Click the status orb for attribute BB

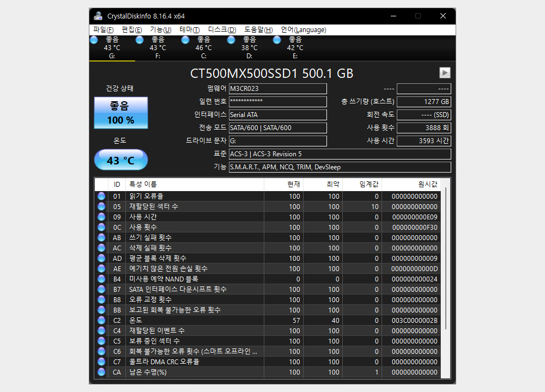point(101,310)
